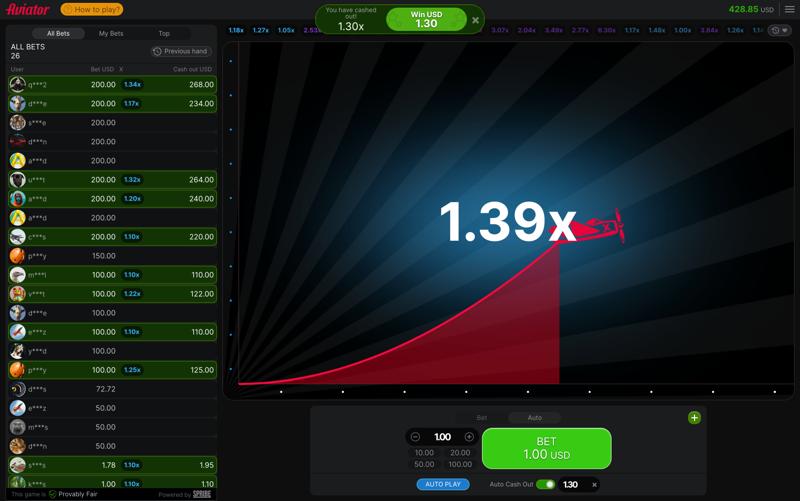Click the 2.04x history multiplier
The width and height of the screenshot is (800, 501).
(527, 30)
